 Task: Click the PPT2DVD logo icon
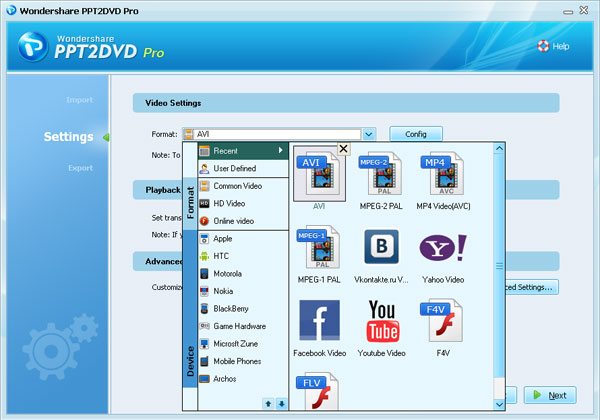tap(33, 47)
